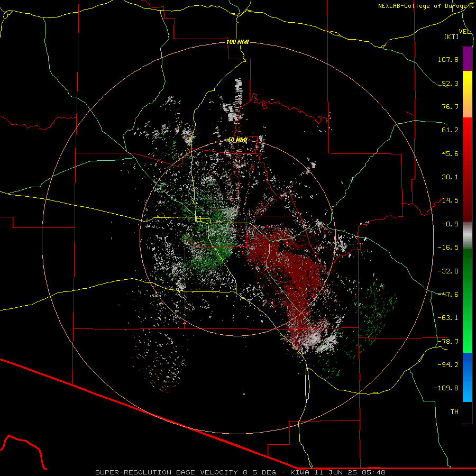This screenshot has height=476, width=476.
Task: Click the 100 NMI range ring label
Action: (237, 42)
